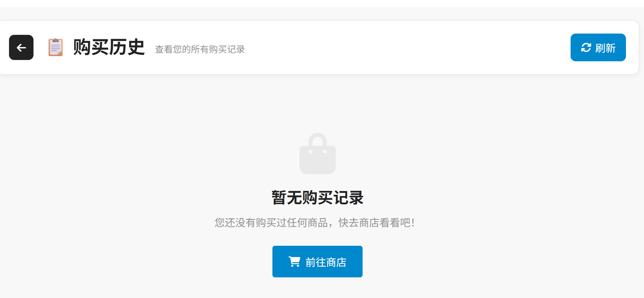Click the handle of the gray bag icon
This screenshot has height=298, width=644.
click(x=317, y=140)
